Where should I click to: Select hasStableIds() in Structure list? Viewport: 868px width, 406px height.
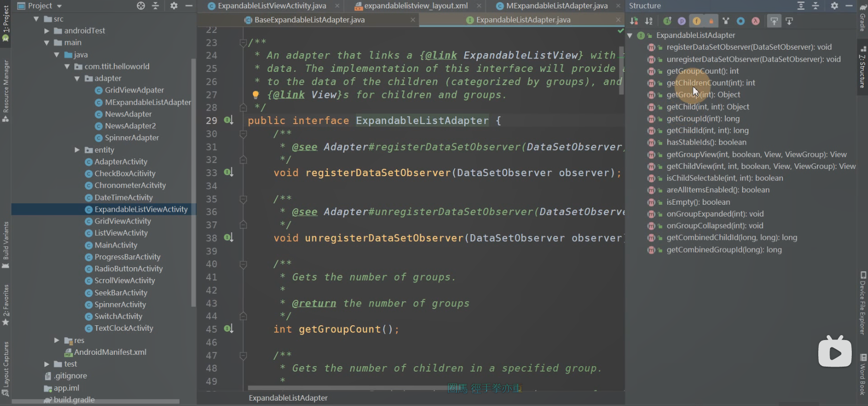click(706, 142)
